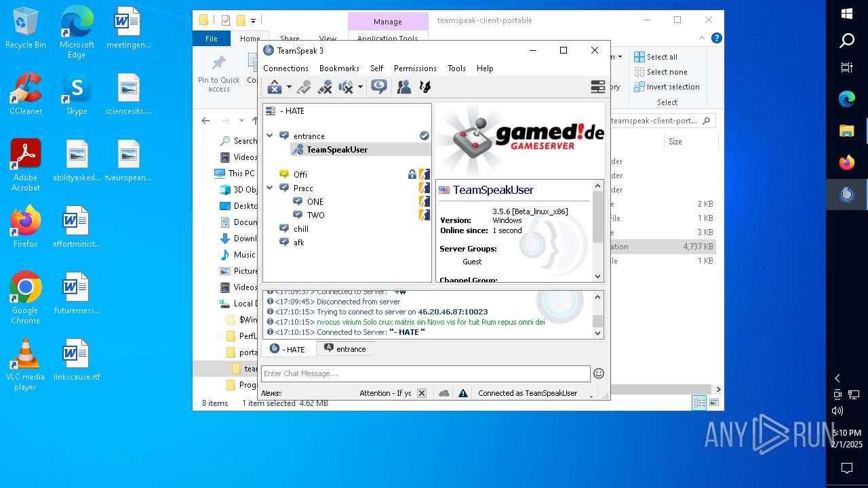
Task: Open the Bookmarks menu
Action: [339, 68]
